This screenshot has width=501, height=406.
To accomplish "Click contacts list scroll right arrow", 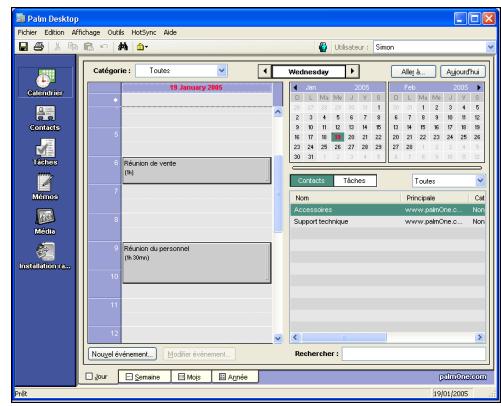I will click(480, 337).
